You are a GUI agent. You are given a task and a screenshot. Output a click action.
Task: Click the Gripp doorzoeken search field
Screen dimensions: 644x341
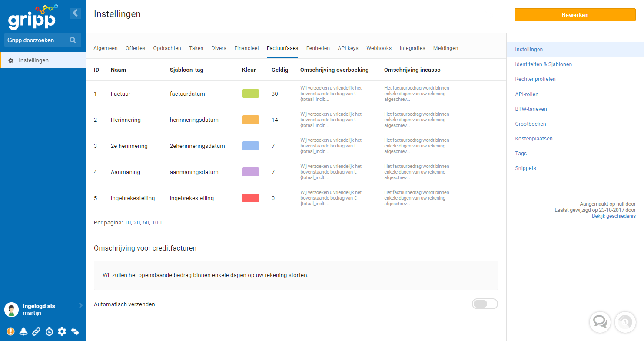click(x=43, y=40)
